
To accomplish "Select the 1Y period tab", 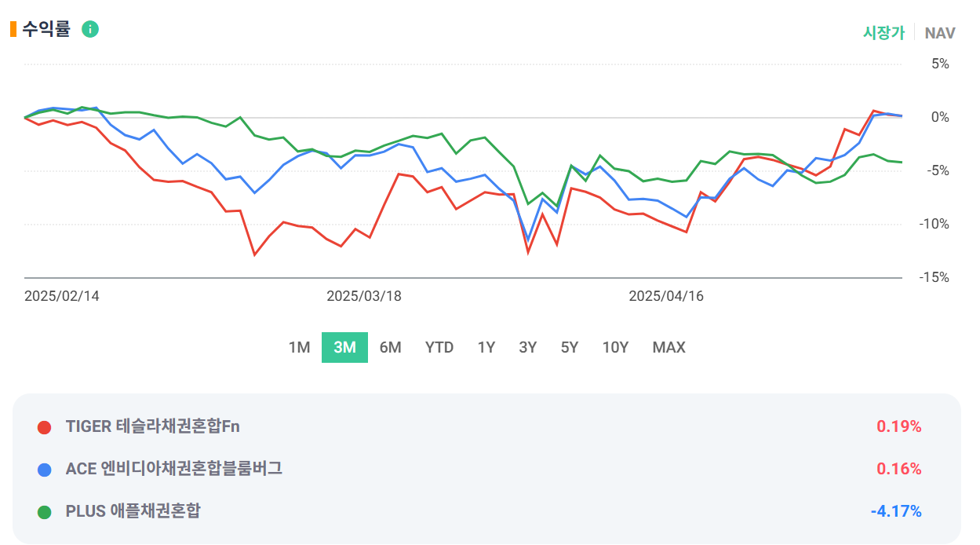I will [486, 347].
